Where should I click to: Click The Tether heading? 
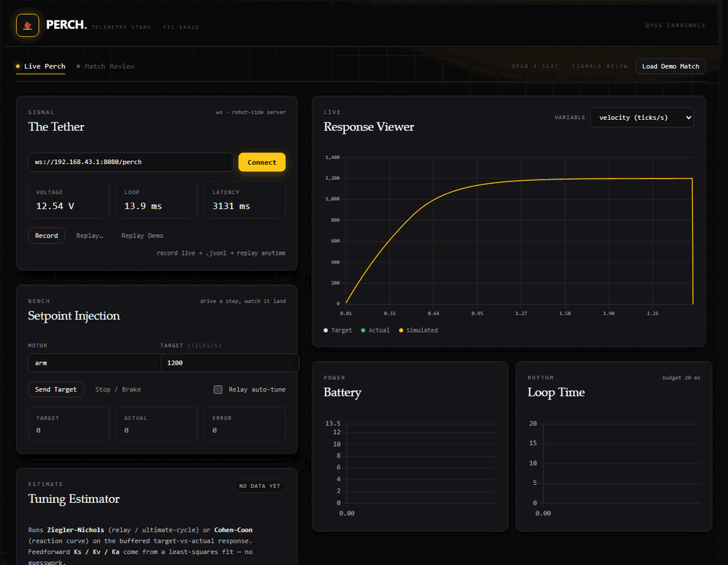click(x=56, y=127)
